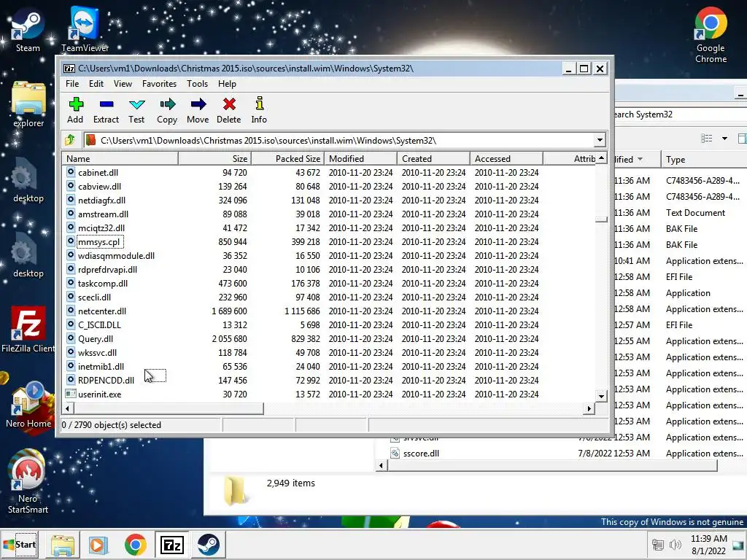Sort by Packed Size column header

coord(287,158)
